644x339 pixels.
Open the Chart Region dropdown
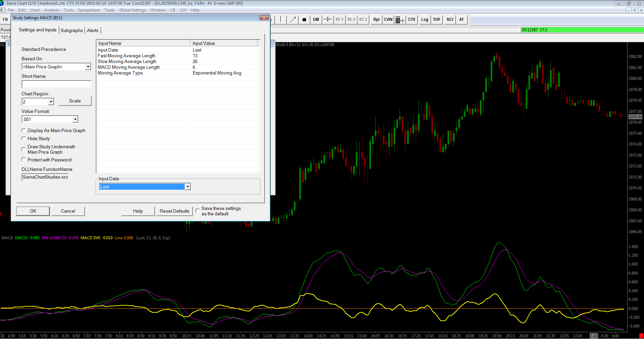51,102
